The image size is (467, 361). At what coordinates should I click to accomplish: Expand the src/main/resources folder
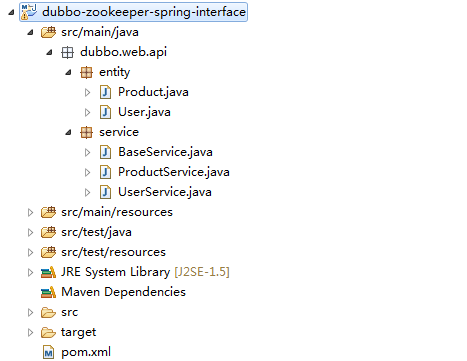(30, 212)
